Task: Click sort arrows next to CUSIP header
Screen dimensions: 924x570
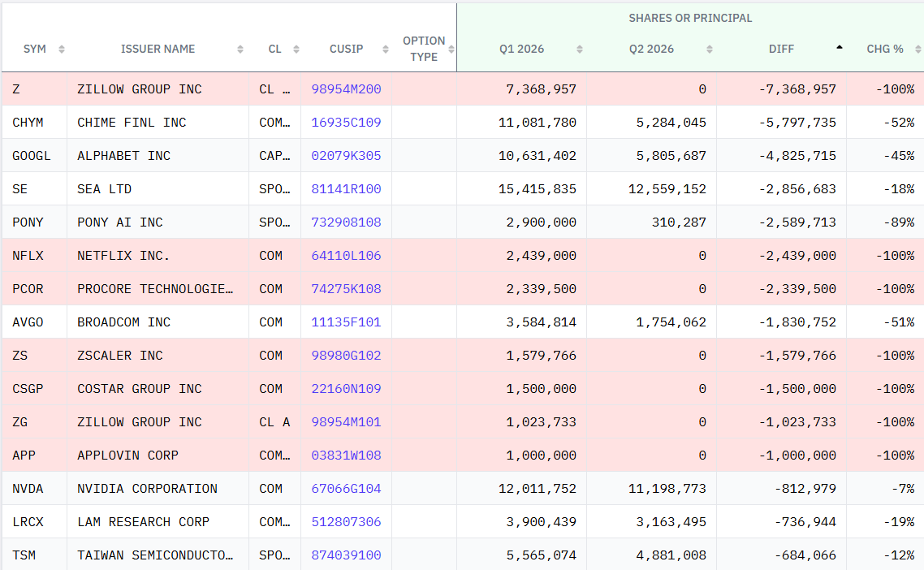Action: tap(386, 50)
